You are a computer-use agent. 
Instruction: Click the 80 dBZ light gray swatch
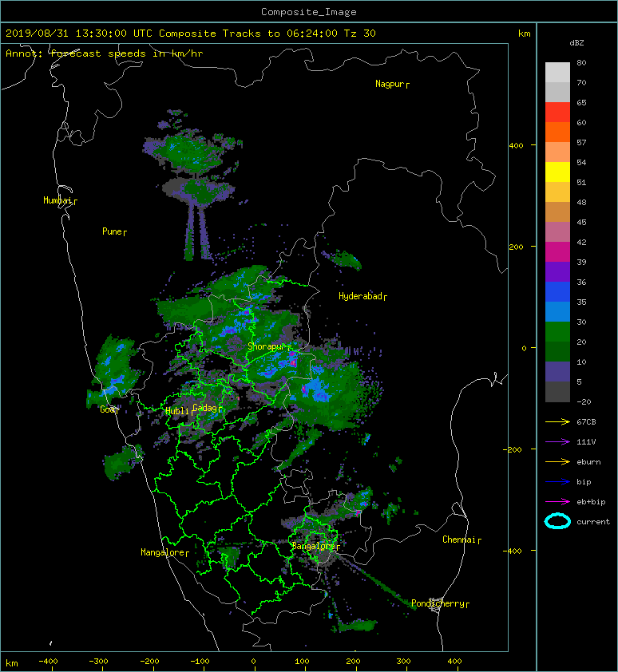click(x=557, y=72)
